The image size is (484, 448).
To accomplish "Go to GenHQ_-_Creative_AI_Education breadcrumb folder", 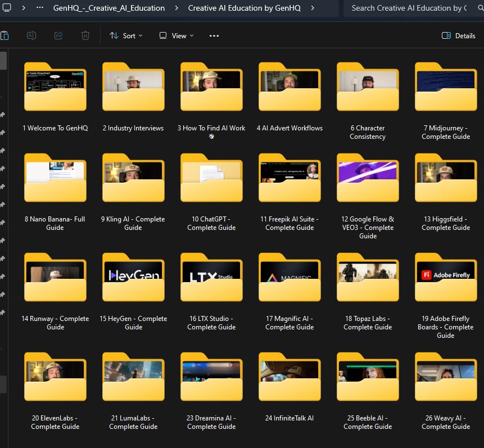I will pyautogui.click(x=108, y=8).
